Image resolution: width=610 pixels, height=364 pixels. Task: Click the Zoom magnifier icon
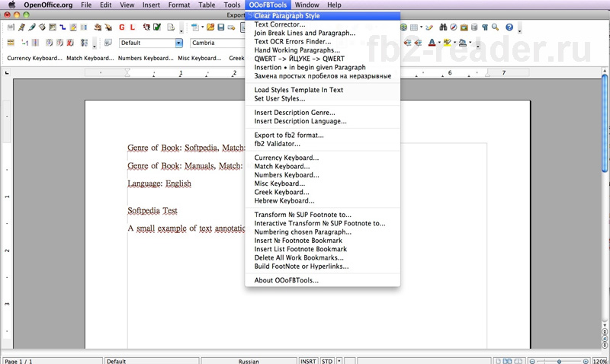pyautogui.click(x=495, y=27)
